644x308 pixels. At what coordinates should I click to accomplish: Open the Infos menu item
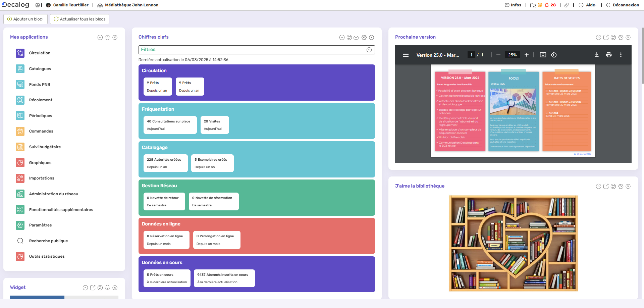(513, 5)
